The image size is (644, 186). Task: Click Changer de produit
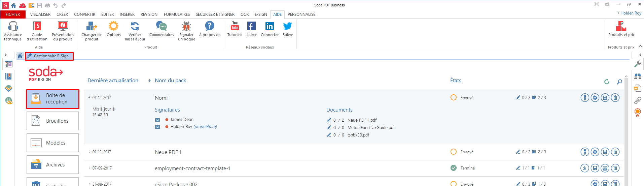click(x=92, y=31)
